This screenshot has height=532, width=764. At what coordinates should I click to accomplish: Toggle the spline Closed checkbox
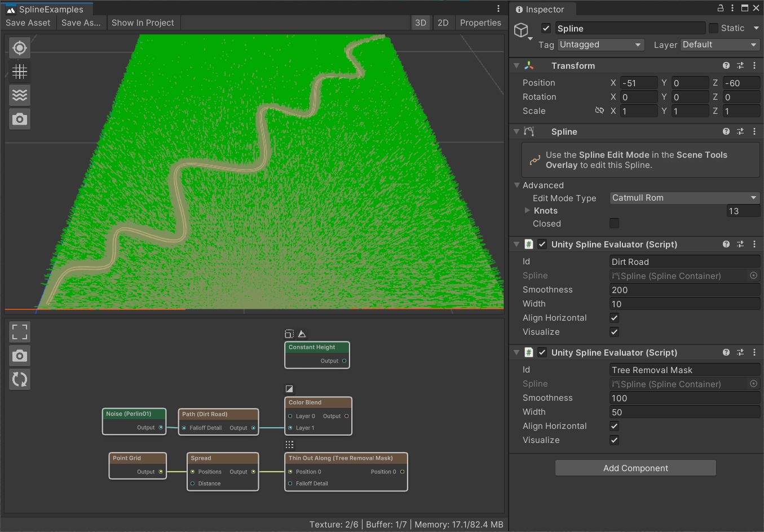click(x=615, y=223)
